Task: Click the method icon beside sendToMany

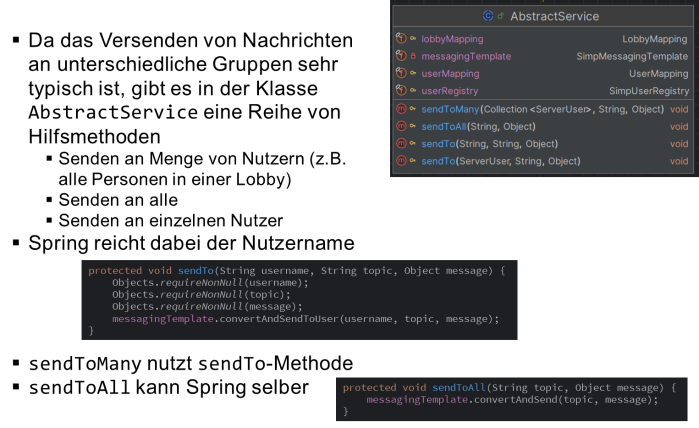Action: pyautogui.click(x=400, y=109)
